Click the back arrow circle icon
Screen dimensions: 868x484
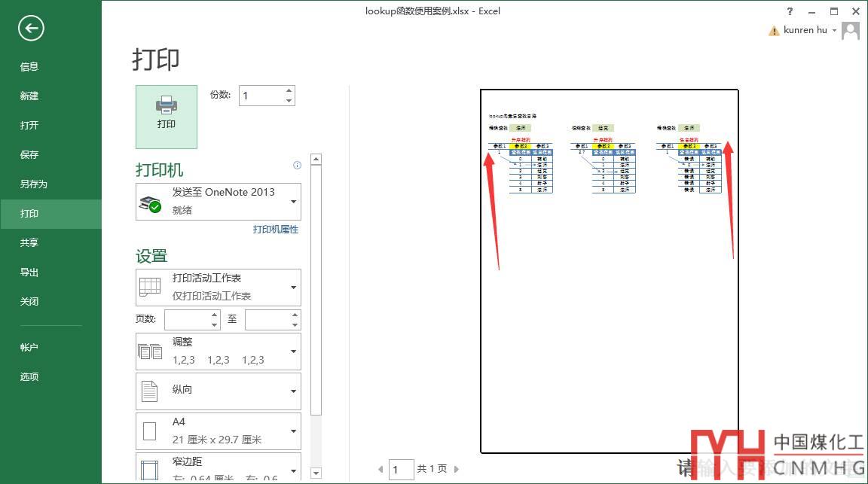pyautogui.click(x=31, y=29)
